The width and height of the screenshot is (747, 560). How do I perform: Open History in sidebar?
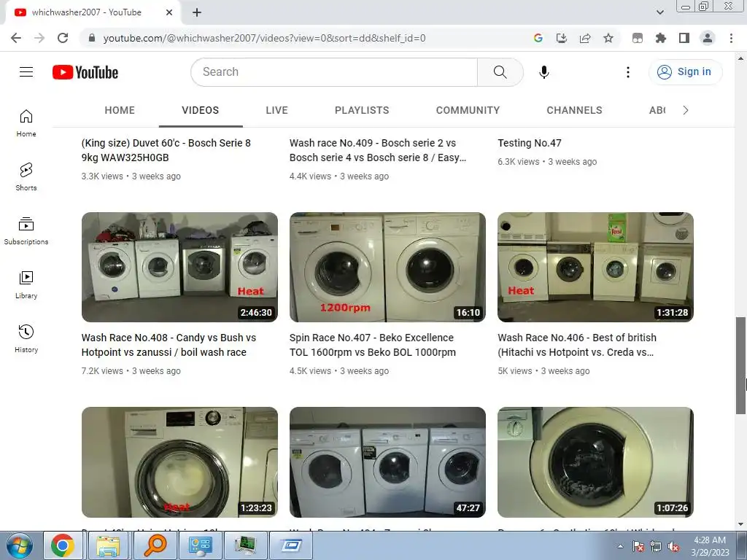pyautogui.click(x=26, y=338)
